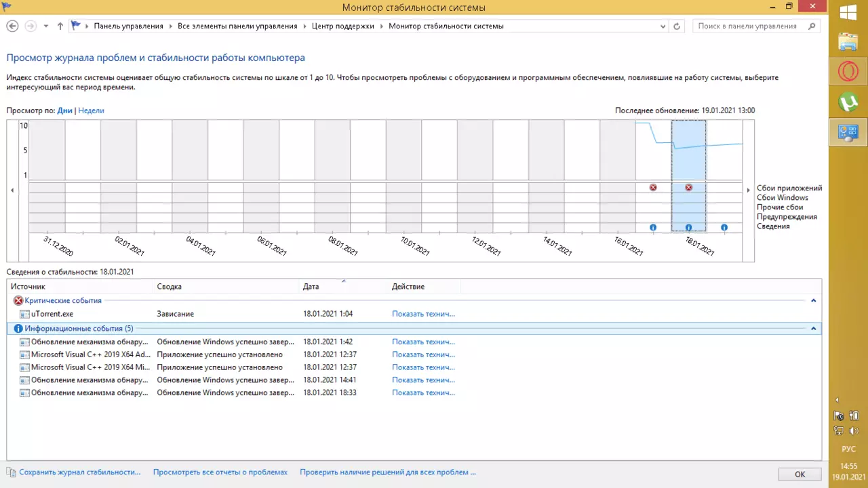Select the red application failure icon on 18.01.2021
Image resolution: width=868 pixels, height=488 pixels.
(x=689, y=188)
